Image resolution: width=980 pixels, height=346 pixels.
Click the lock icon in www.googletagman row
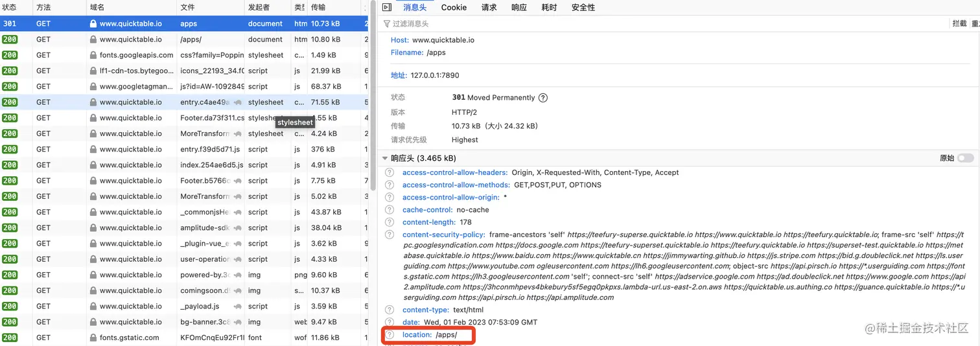pyautogui.click(x=93, y=86)
